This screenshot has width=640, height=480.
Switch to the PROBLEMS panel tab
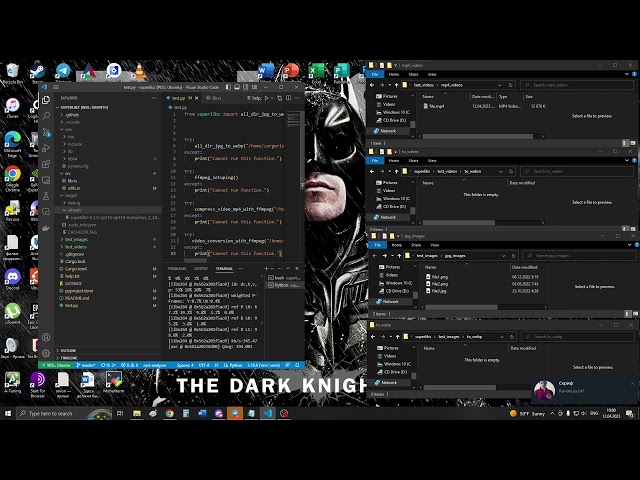pyautogui.click(x=177, y=269)
